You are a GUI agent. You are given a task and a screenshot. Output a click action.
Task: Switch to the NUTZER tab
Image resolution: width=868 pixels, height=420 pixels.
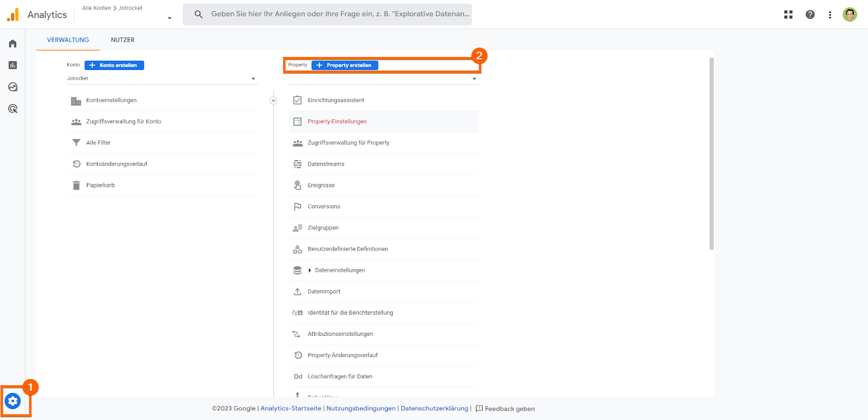(123, 40)
